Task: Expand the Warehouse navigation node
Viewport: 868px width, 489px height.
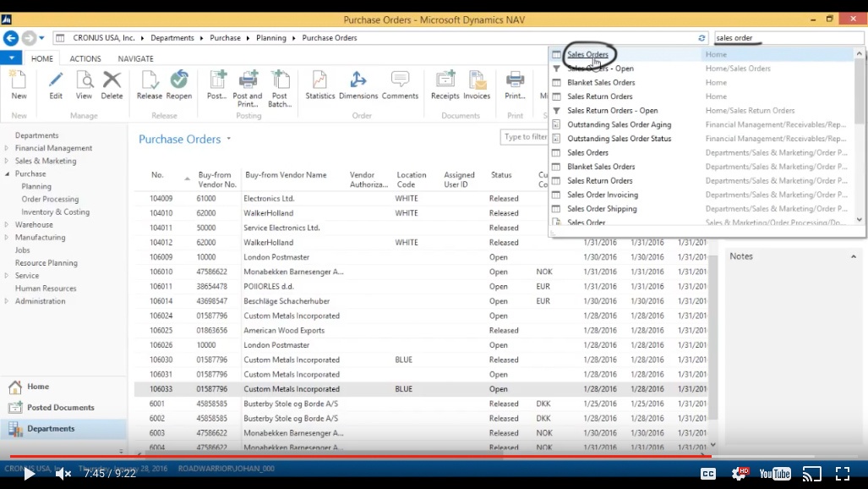Action: (7, 225)
